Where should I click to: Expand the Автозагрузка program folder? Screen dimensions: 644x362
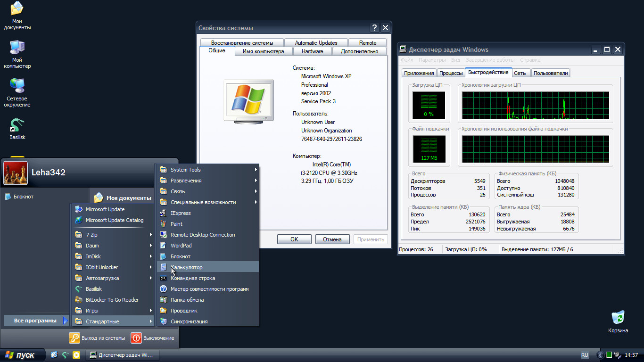pos(113,278)
